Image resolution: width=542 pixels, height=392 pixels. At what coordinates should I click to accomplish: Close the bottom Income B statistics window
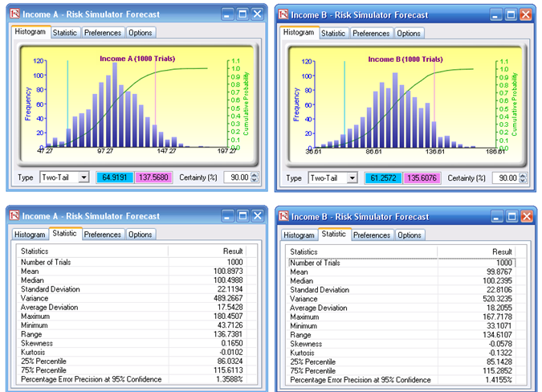[527, 217]
